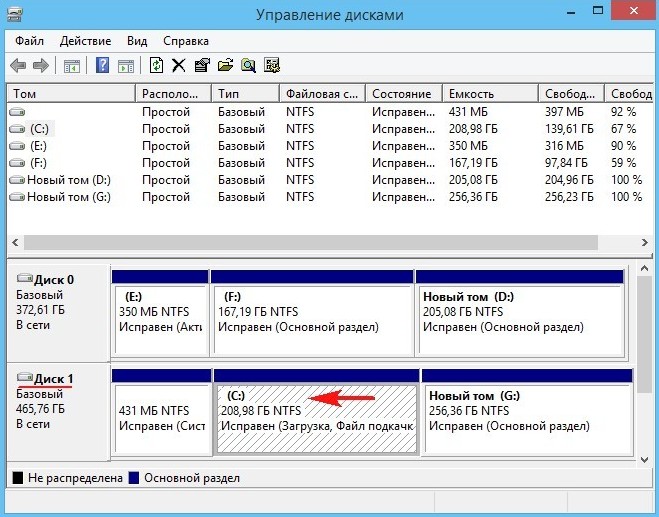659x517 pixels.
Task: Select the (C:) 208,98 ГБ partition block
Action: [315, 420]
